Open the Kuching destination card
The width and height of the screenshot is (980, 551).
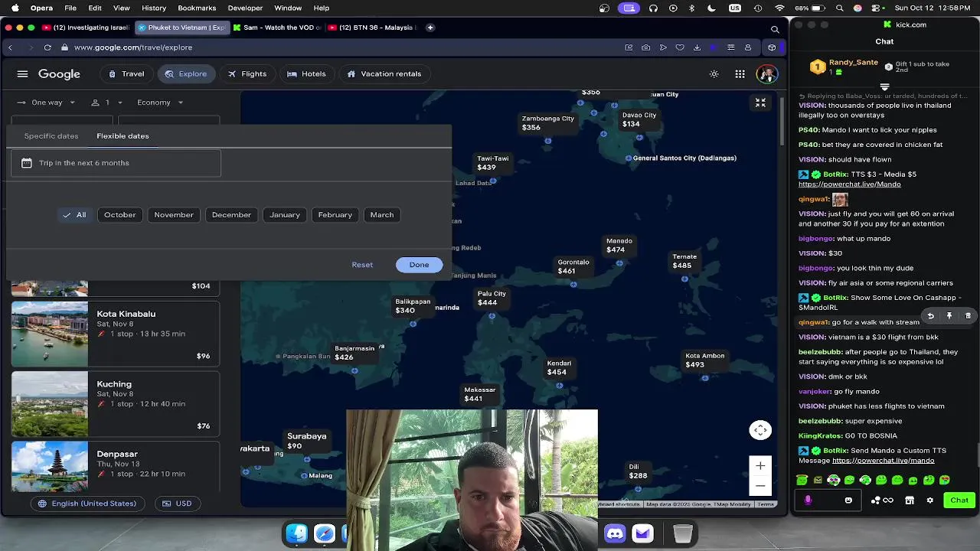116,404
